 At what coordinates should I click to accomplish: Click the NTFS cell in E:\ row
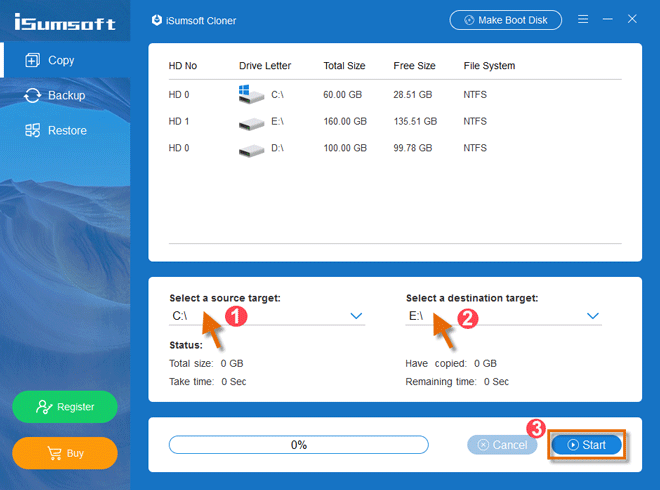[475, 122]
